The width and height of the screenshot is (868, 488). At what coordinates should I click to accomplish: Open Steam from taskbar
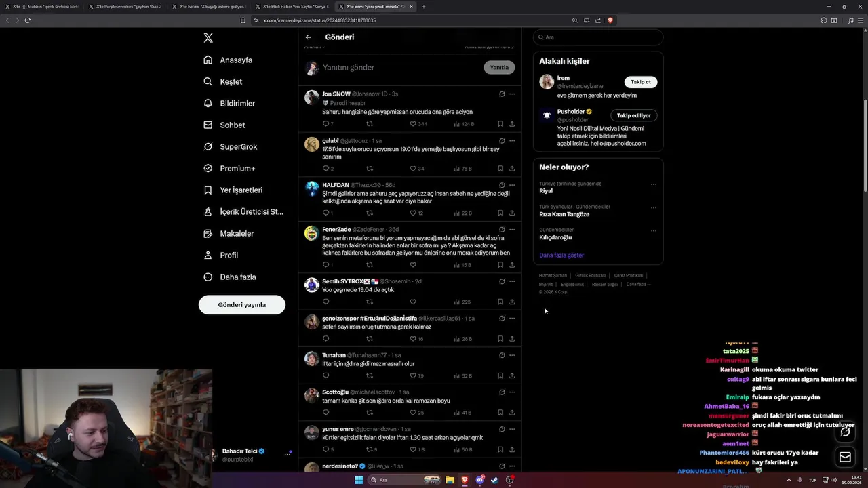click(494, 480)
